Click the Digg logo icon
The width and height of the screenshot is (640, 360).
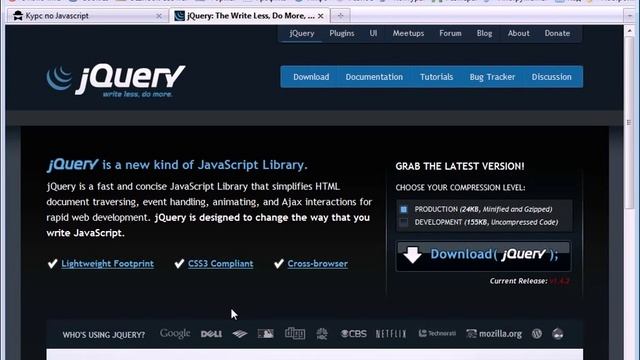(x=295, y=333)
